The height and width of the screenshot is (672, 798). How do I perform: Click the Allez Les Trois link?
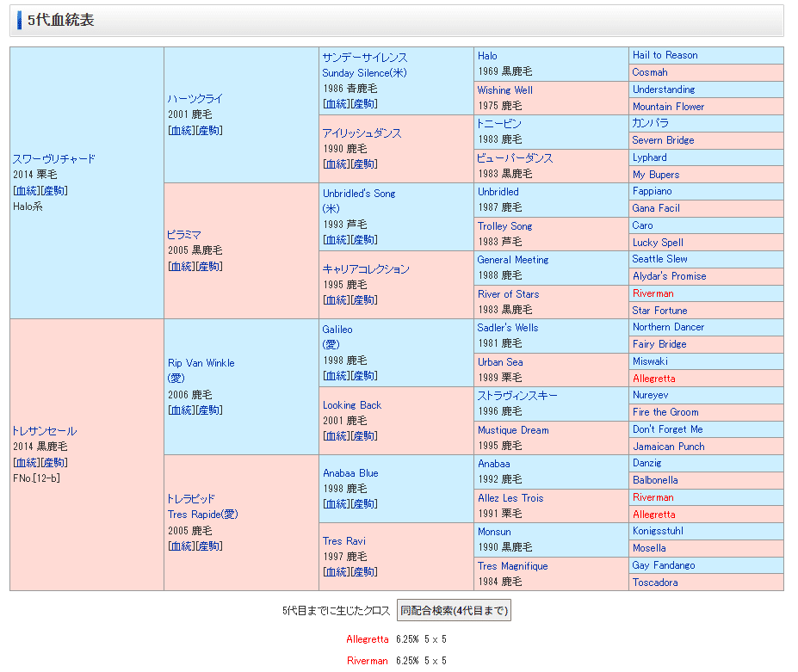coord(510,498)
